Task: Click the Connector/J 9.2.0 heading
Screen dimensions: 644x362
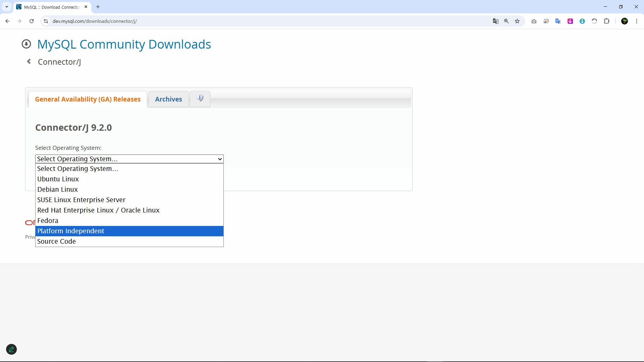Action: (73, 128)
